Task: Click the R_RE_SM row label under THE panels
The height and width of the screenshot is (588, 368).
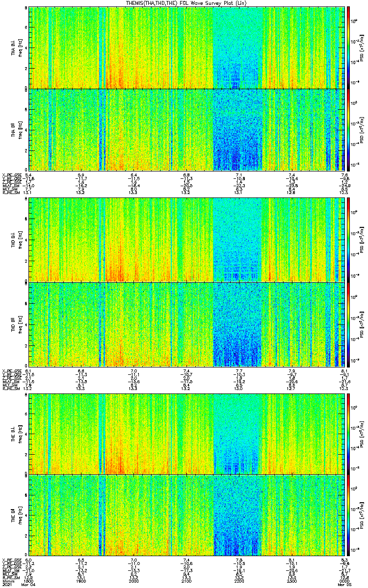Action: (x=11, y=578)
